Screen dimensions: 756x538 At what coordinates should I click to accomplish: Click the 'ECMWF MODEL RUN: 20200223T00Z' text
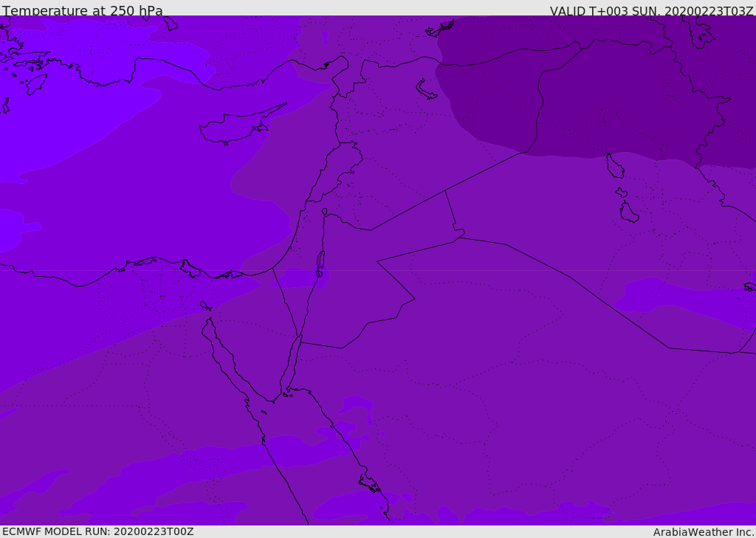(x=98, y=531)
